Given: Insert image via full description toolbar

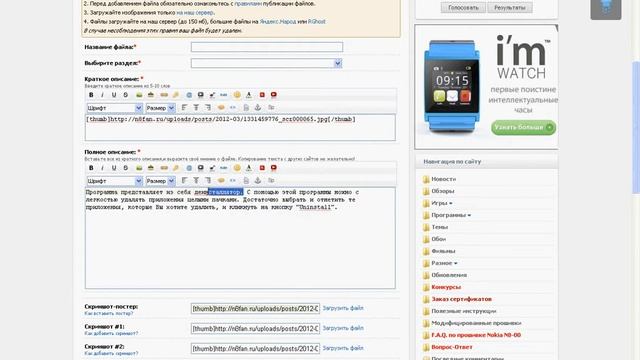Looking at the screenshot, I should point(139,168).
